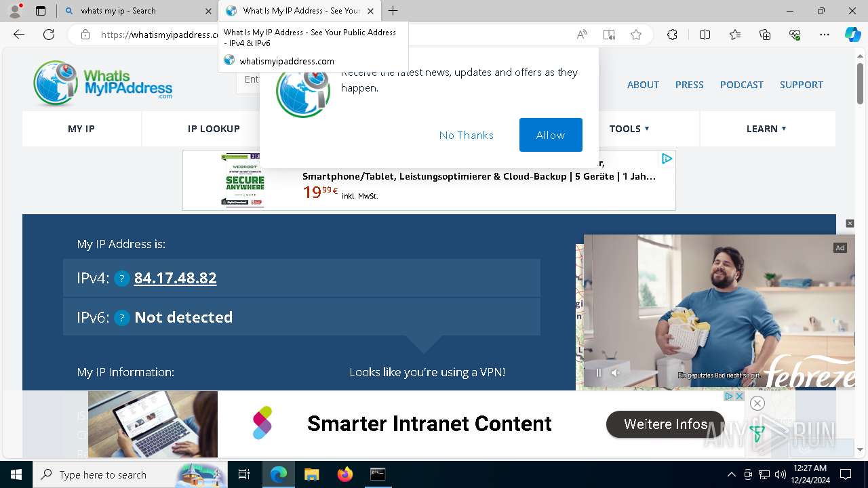Expand the TOOLS dropdown menu

(629, 129)
